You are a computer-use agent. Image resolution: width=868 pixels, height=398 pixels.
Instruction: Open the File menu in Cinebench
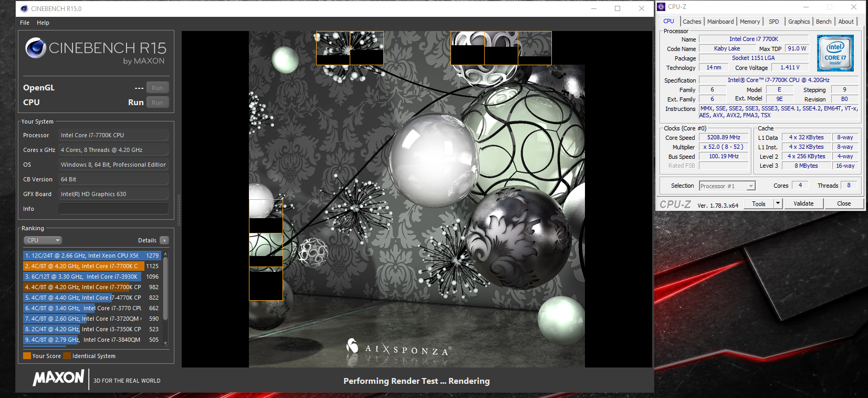(25, 23)
